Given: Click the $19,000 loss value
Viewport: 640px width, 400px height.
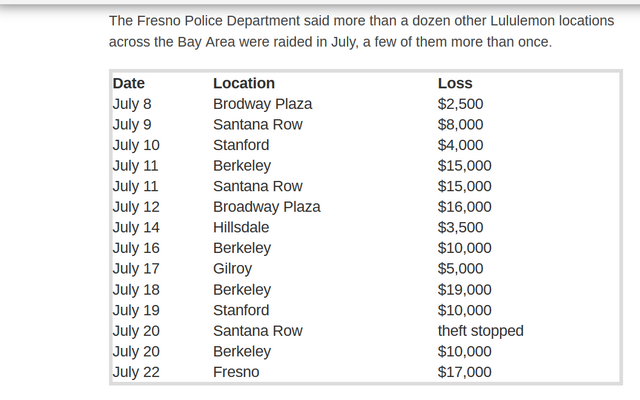Looking at the screenshot, I should pyautogui.click(x=464, y=289).
